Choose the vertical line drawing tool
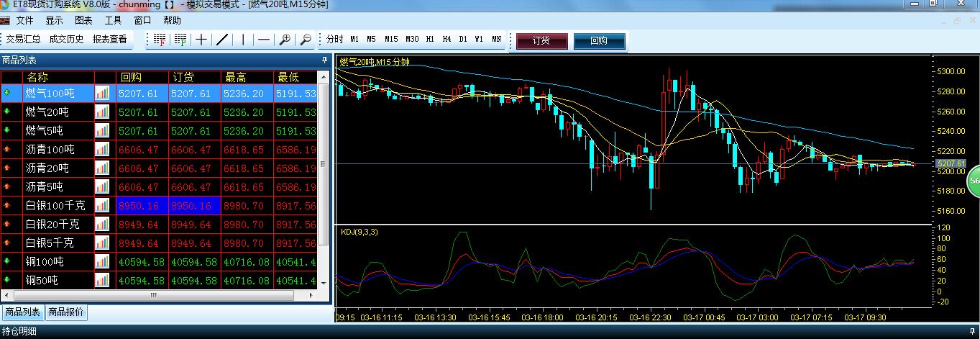This screenshot has width=980, height=339. [x=243, y=40]
